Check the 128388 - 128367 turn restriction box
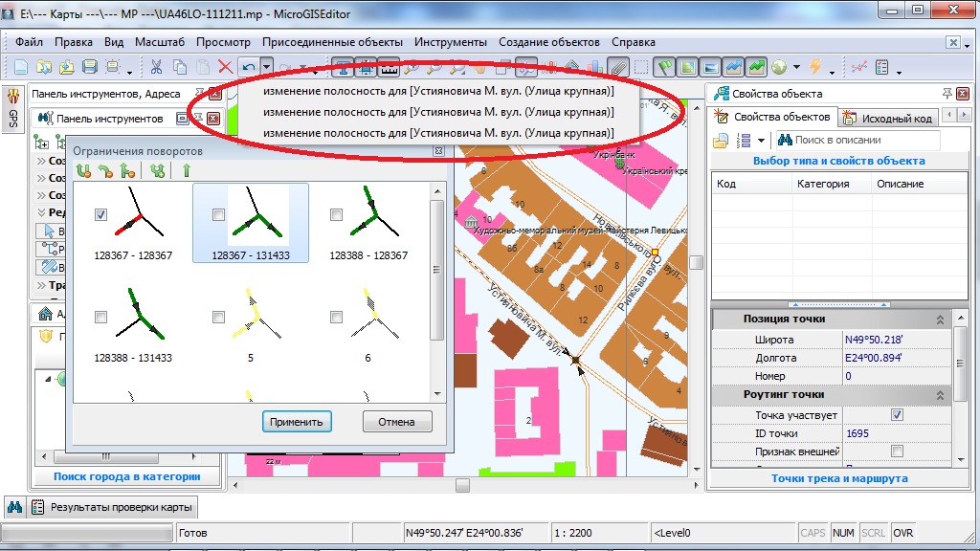Viewport: 980px width, 551px height. pyautogui.click(x=336, y=215)
